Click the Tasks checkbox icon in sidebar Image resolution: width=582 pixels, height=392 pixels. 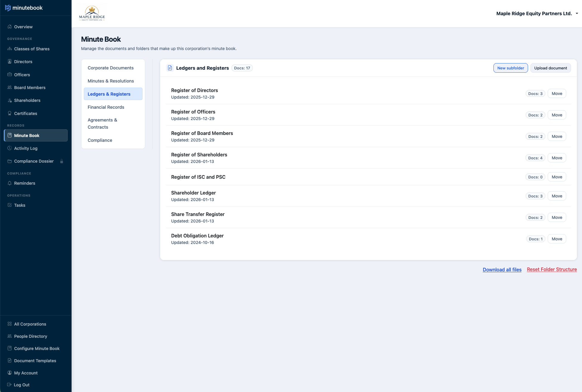(x=10, y=205)
